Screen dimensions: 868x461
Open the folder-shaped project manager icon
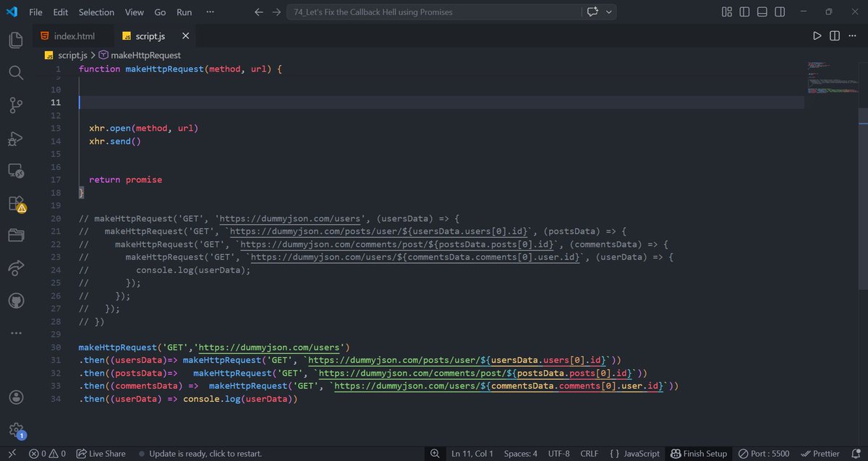tap(16, 236)
